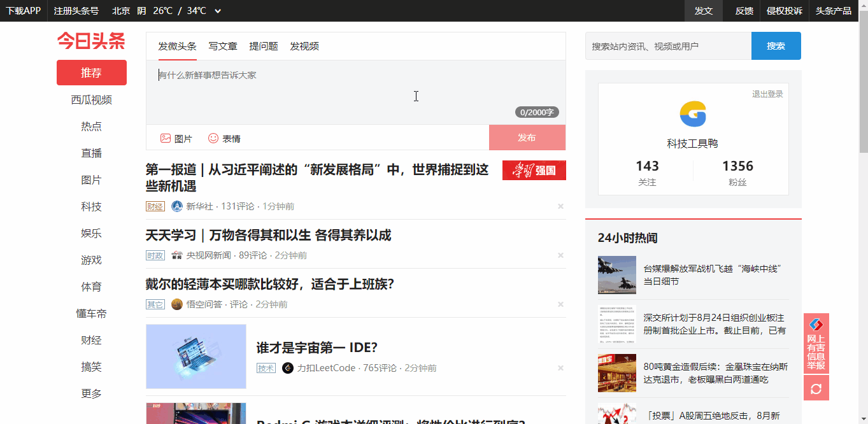
Task: Open the 西瓜视频 channel
Action: [x=92, y=100]
